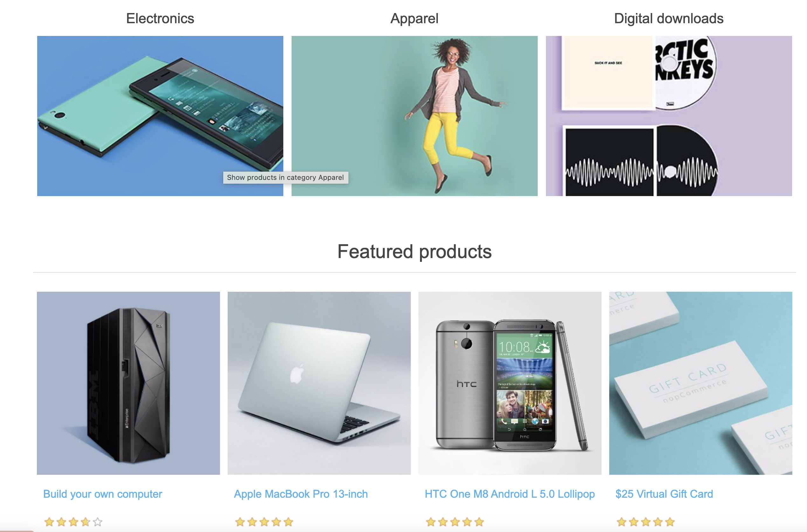Click the Build your own computer title link
The image size is (807, 532).
pyautogui.click(x=102, y=494)
